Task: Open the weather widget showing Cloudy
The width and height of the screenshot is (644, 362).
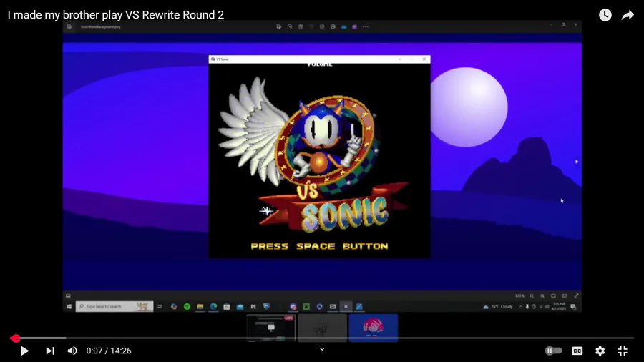Action: [498, 307]
